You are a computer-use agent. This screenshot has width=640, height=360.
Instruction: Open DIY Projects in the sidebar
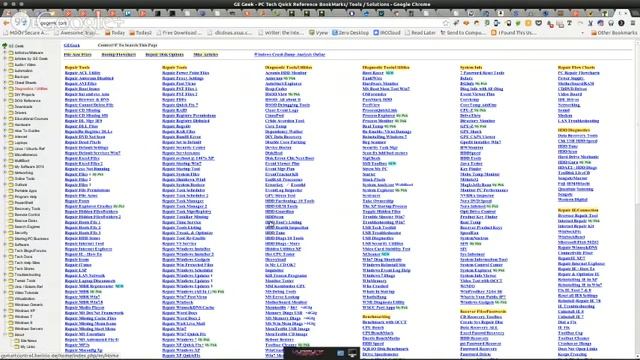pos(24,95)
